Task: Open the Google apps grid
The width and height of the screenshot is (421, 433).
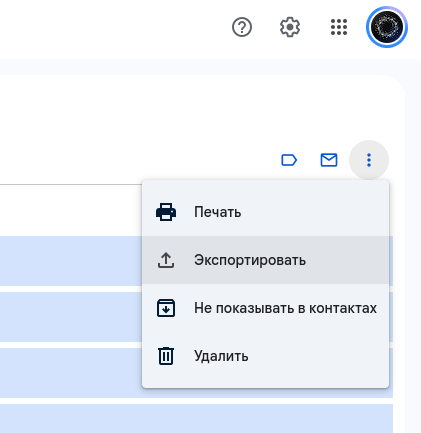Action: [339, 27]
